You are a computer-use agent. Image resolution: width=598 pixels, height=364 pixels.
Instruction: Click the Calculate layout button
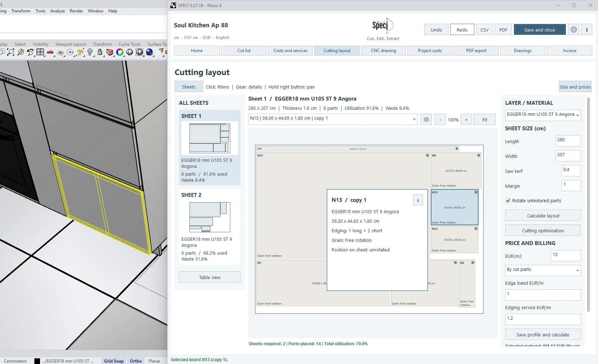(x=543, y=216)
